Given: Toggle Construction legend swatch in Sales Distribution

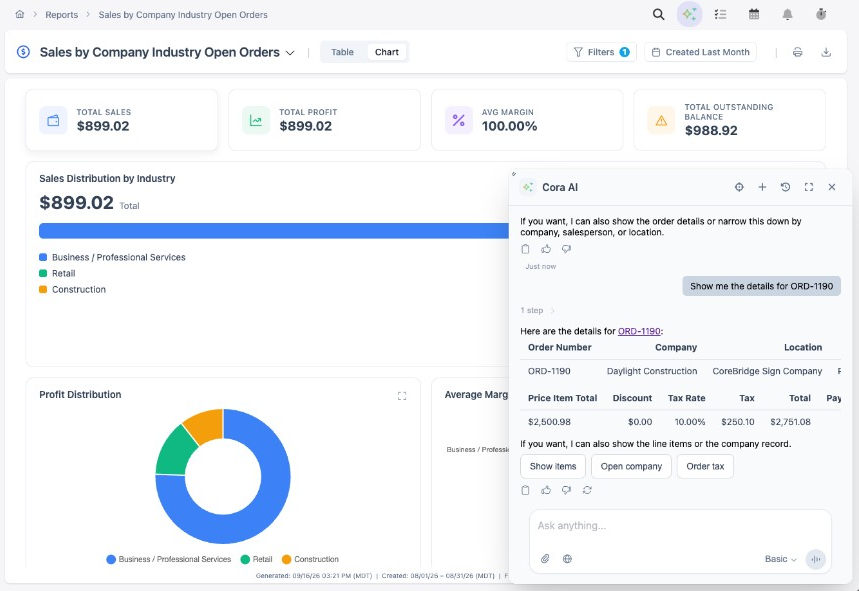Looking at the screenshot, I should point(43,289).
